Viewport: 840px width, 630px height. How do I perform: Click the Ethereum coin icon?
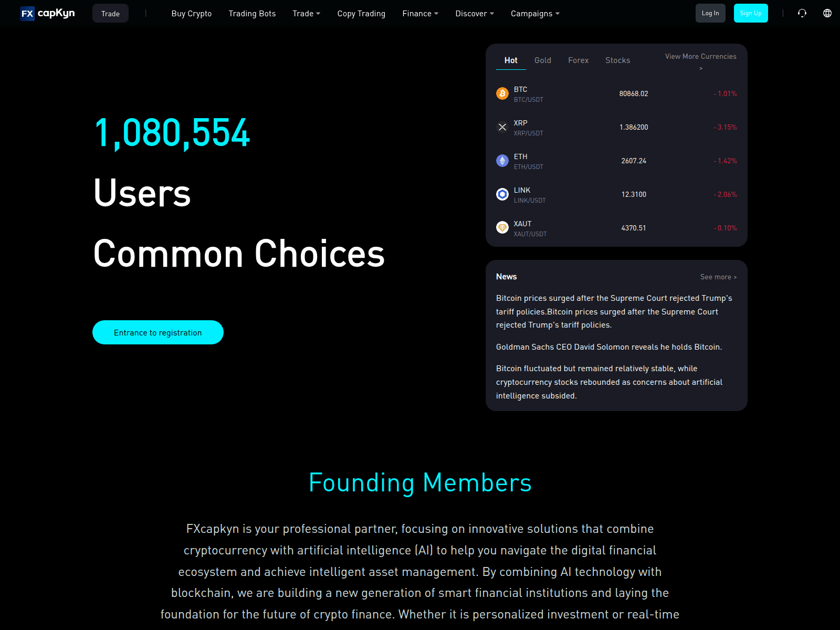pos(502,161)
